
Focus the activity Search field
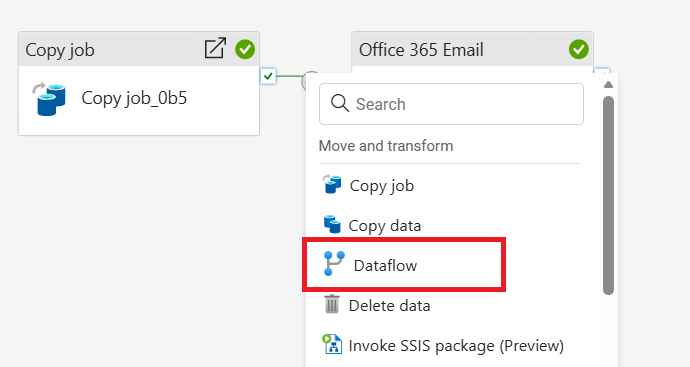click(451, 104)
